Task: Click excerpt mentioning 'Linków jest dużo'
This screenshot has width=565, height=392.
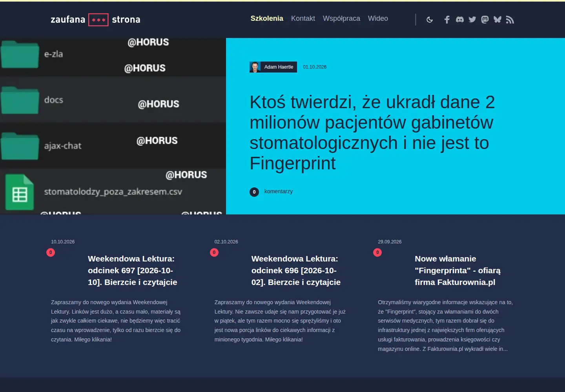Action: (116, 321)
